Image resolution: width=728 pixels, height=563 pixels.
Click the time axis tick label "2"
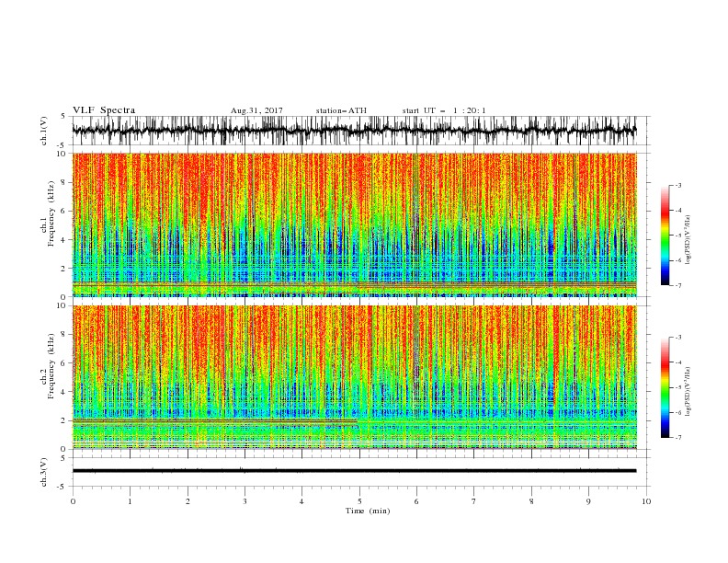pyautogui.click(x=188, y=501)
